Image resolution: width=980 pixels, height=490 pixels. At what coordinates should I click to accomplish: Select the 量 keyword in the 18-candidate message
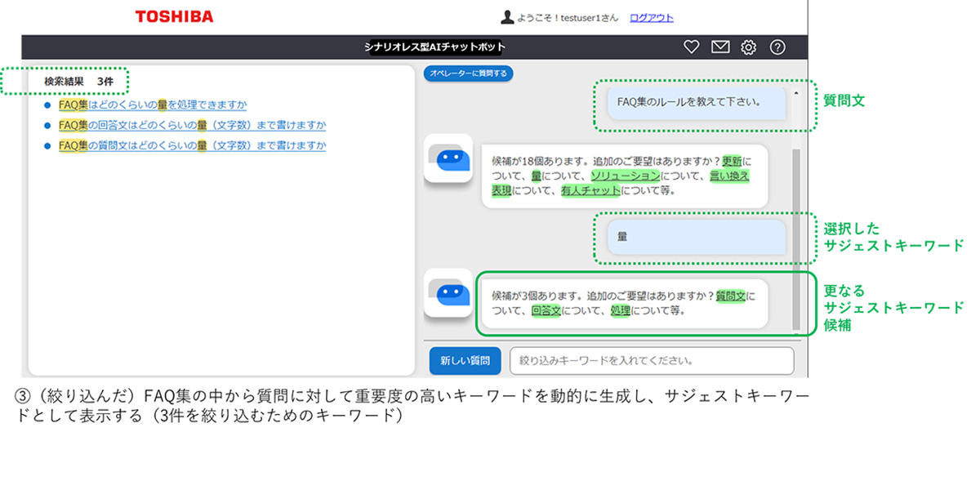point(536,176)
